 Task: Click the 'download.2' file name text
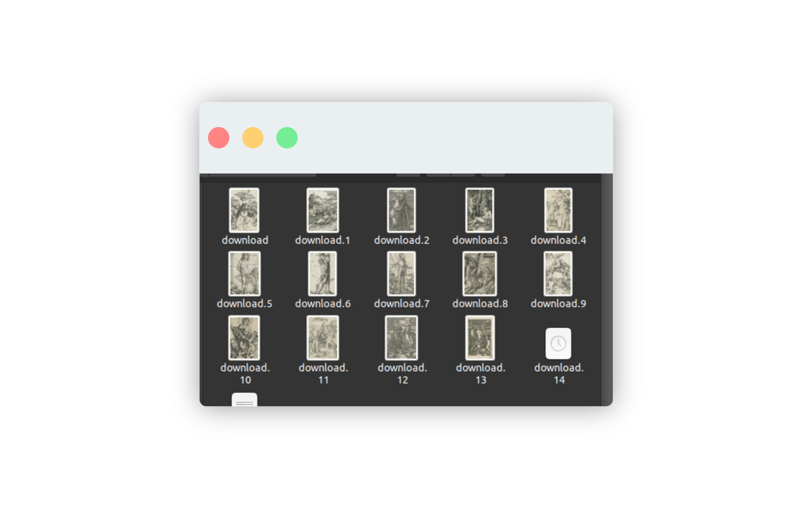click(x=401, y=240)
